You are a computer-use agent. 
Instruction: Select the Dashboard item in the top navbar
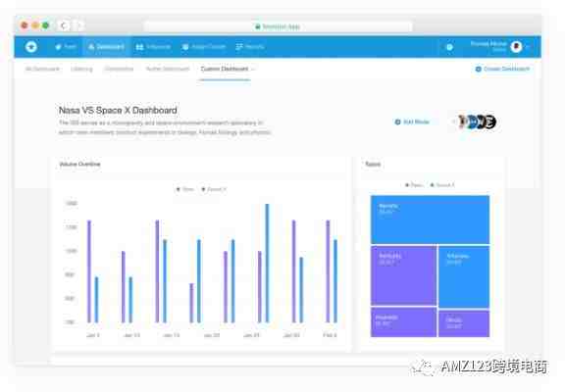pos(106,47)
